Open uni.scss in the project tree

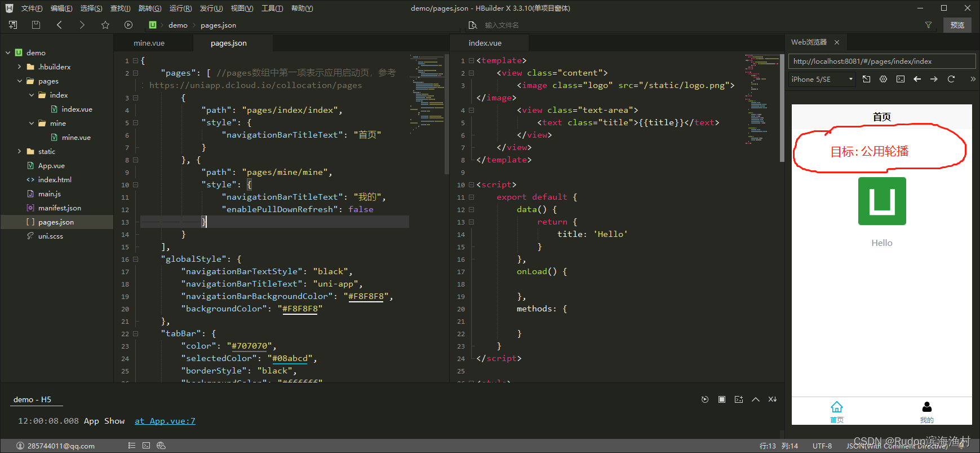50,236
